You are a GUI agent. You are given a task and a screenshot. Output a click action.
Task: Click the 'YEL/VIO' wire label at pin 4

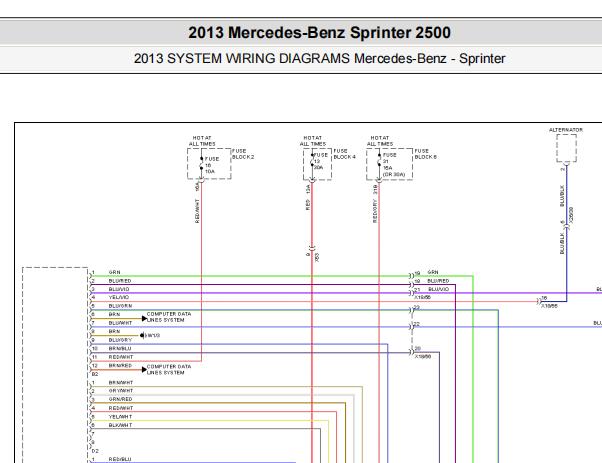click(119, 297)
